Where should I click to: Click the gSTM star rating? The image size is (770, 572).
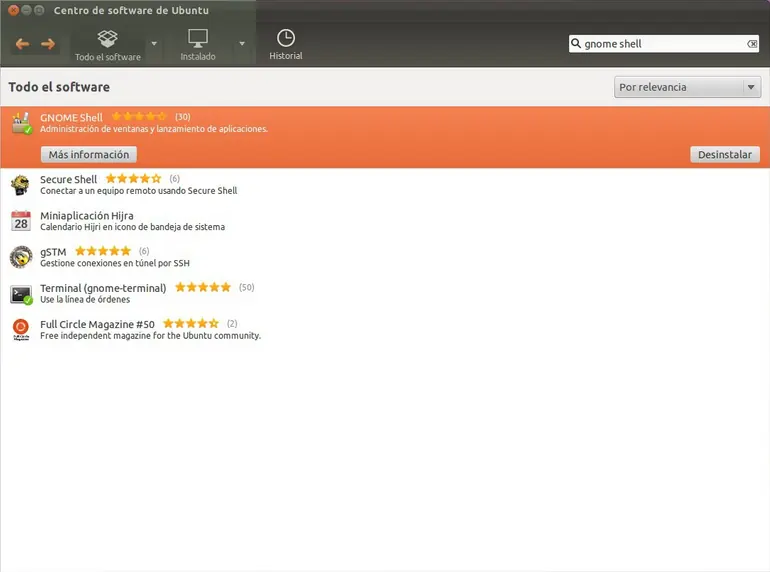pyautogui.click(x=103, y=251)
